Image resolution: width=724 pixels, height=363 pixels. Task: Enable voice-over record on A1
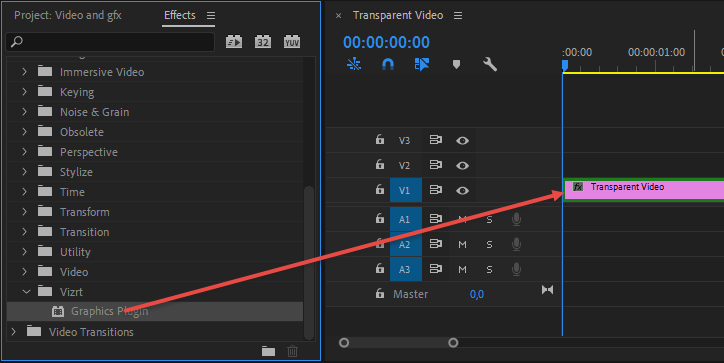[516, 219]
